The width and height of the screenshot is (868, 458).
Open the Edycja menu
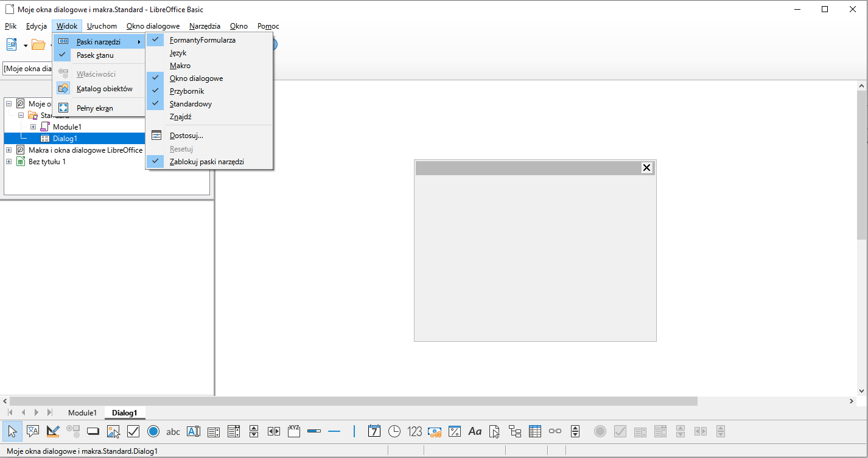37,26
